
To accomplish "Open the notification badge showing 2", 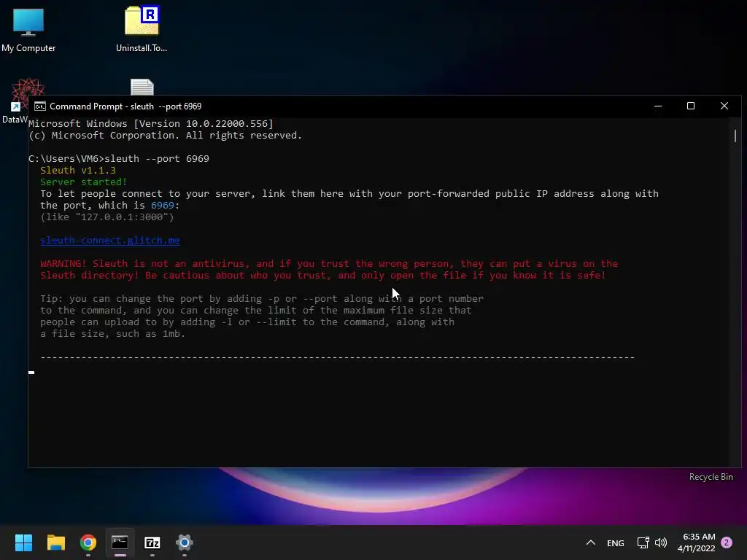I will [727, 542].
